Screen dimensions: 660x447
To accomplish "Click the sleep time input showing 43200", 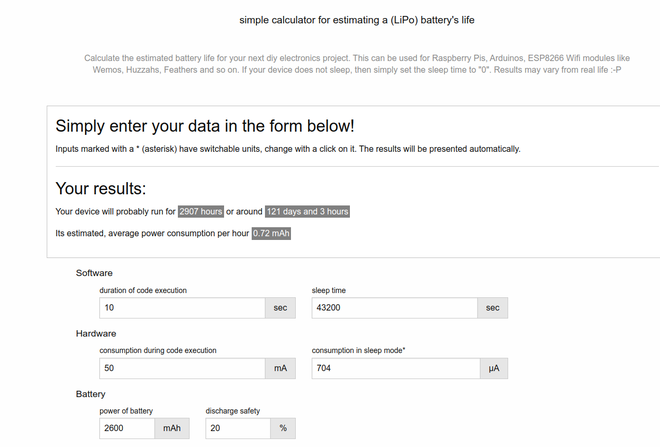I will (x=394, y=308).
